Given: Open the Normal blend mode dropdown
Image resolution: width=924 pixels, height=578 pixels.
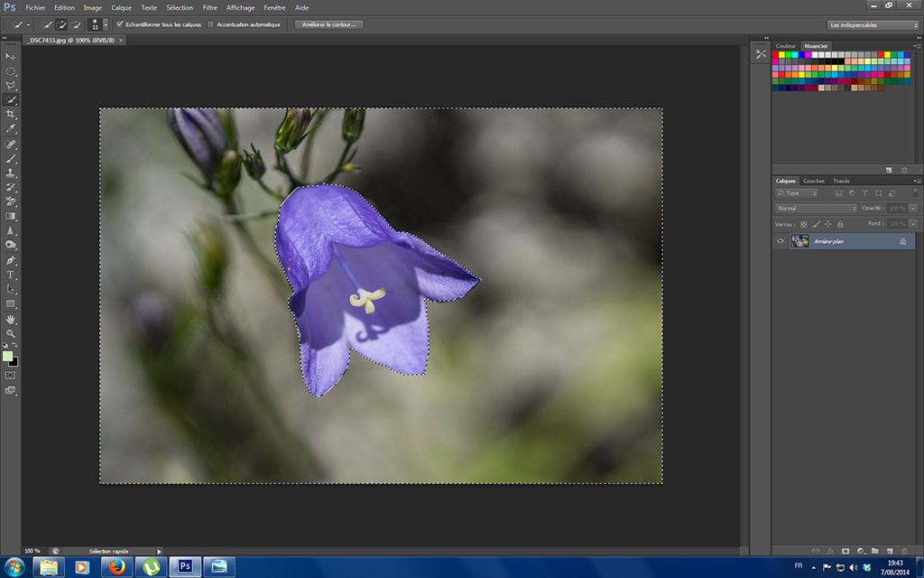Looking at the screenshot, I should 816,209.
